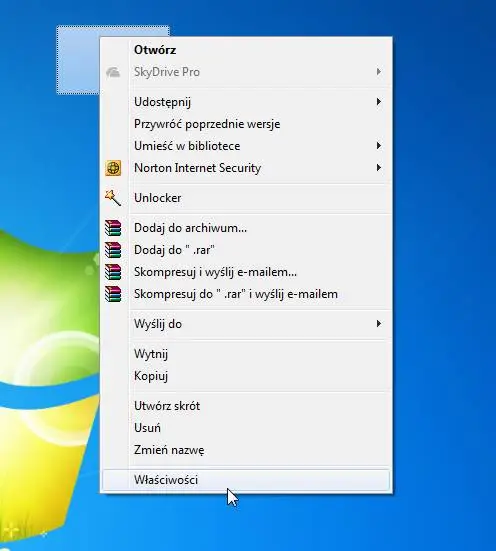
Task: Choose Dodaj do " .rar" entry
Action: pos(246,250)
